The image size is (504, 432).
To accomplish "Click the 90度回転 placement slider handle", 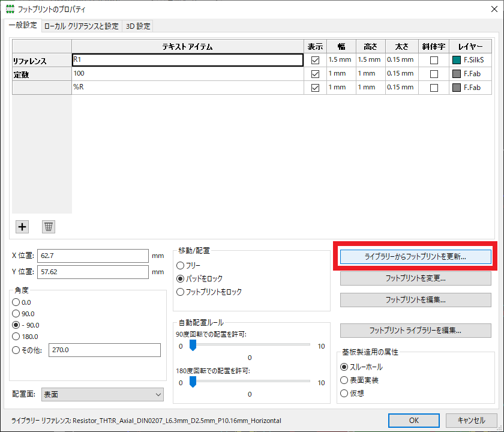I will click(193, 346).
